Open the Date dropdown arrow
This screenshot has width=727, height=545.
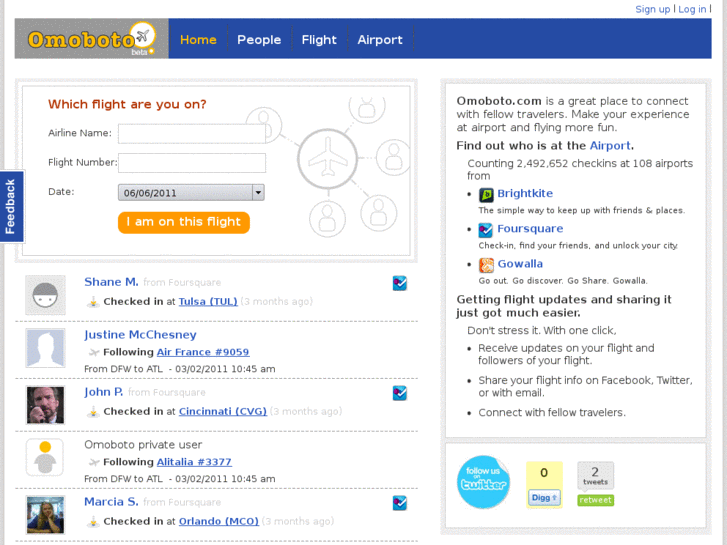click(258, 192)
